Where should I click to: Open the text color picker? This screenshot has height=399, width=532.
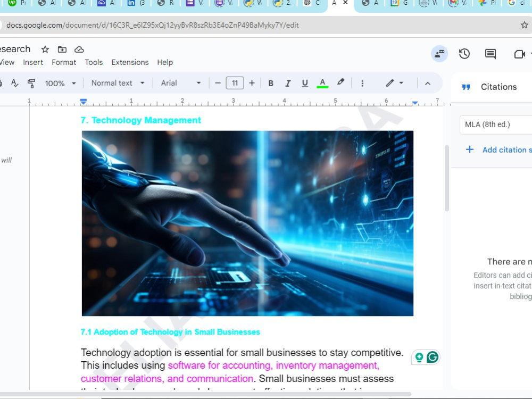pyautogui.click(x=322, y=83)
